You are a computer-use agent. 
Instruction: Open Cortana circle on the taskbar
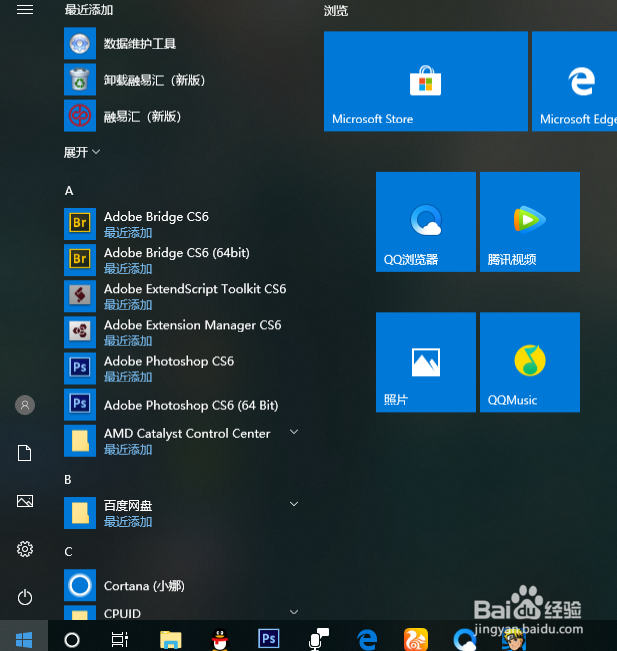72,639
